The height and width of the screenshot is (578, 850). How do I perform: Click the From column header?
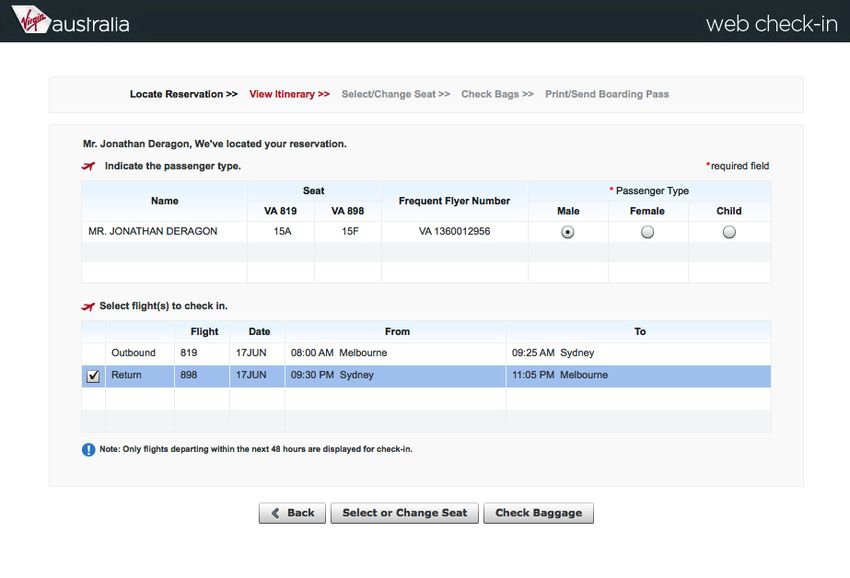point(397,332)
